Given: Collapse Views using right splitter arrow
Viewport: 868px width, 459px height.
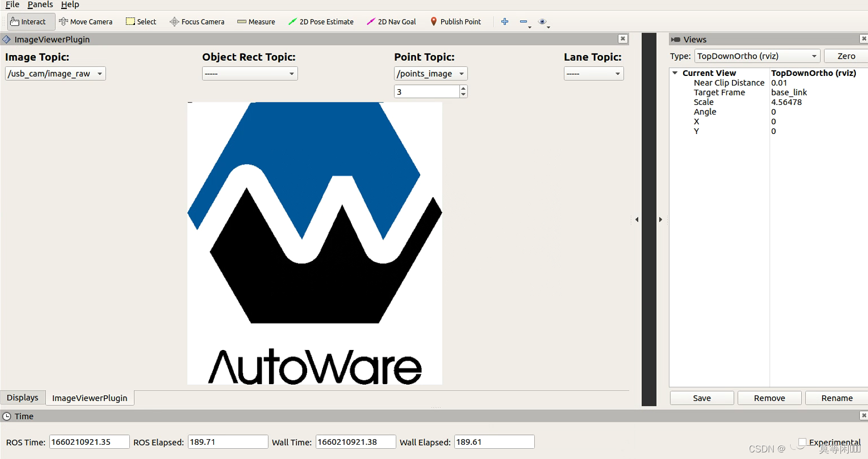Looking at the screenshot, I should [x=661, y=220].
